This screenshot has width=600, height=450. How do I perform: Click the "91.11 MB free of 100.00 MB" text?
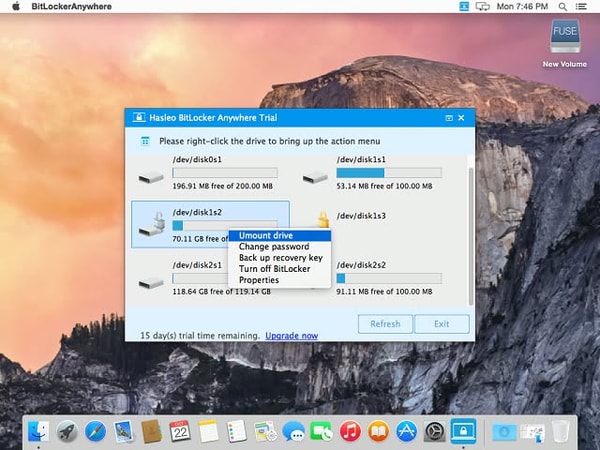tap(384, 292)
